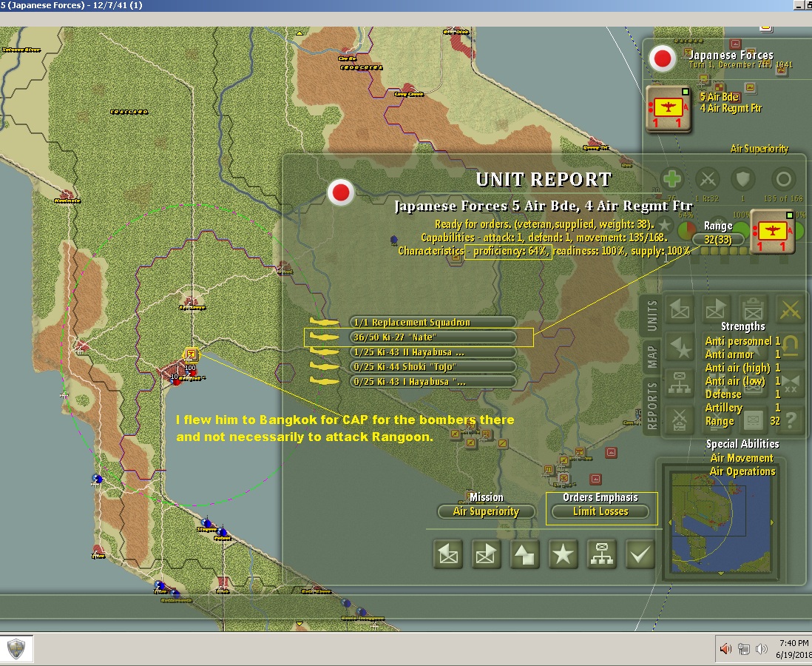This screenshot has width=812, height=666.
Task: Click the arrow-and-square icon in Unit Report
Action: coord(524,554)
